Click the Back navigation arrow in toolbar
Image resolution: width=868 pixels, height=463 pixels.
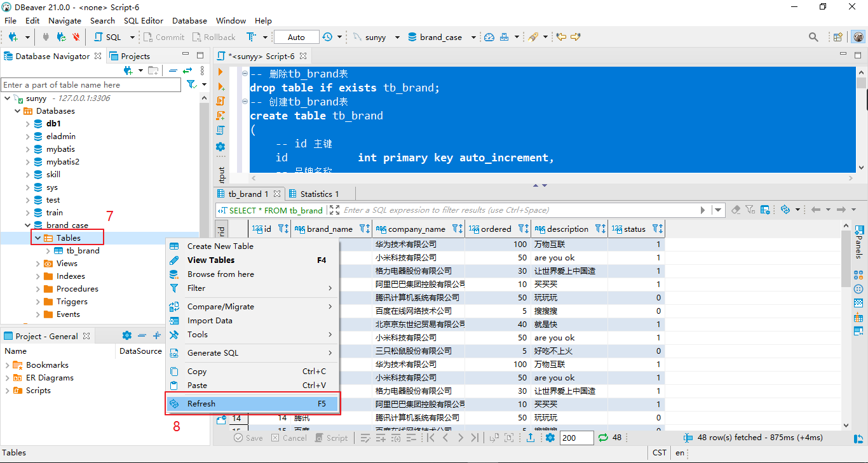561,37
